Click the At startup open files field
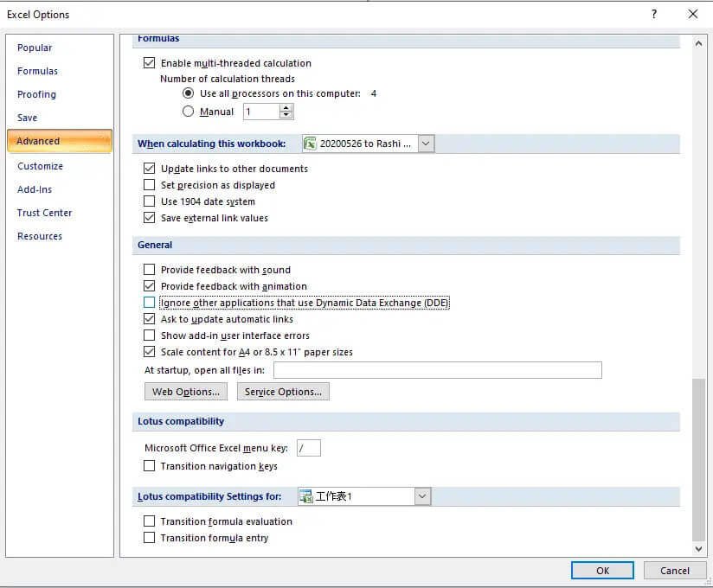 coord(438,370)
